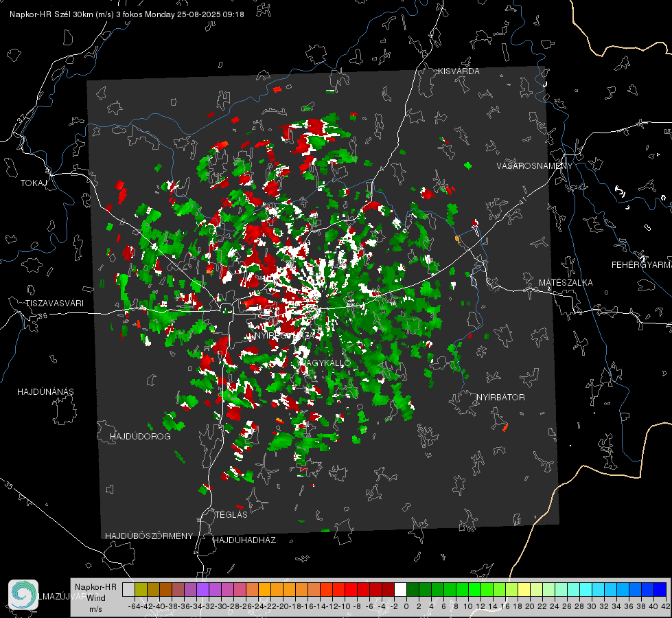Select the white zero-velocity legend swatch
The width and height of the screenshot is (672, 618).
point(400,590)
